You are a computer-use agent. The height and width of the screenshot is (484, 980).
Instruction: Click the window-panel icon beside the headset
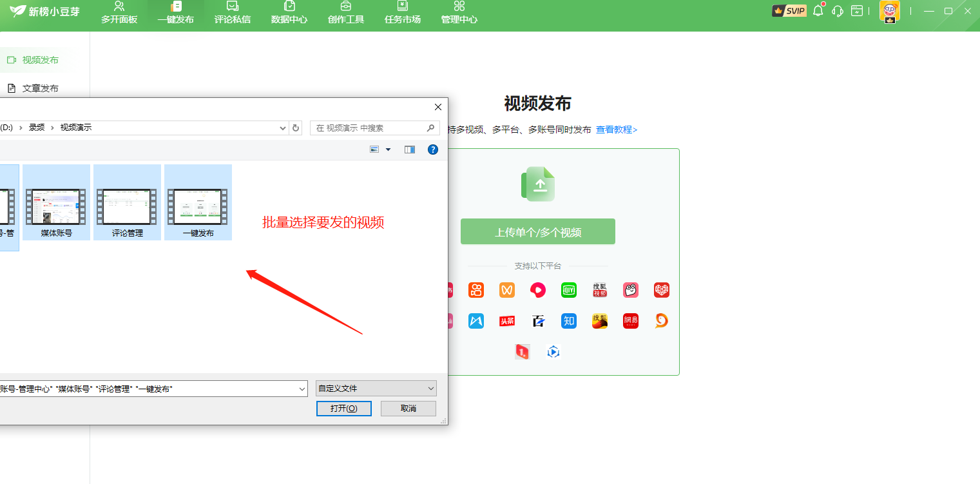tap(857, 11)
